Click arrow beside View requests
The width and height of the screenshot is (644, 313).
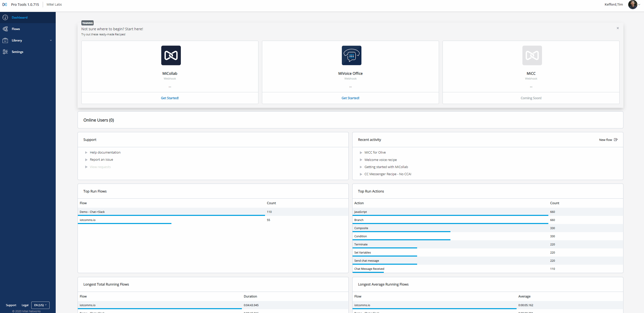click(x=86, y=167)
